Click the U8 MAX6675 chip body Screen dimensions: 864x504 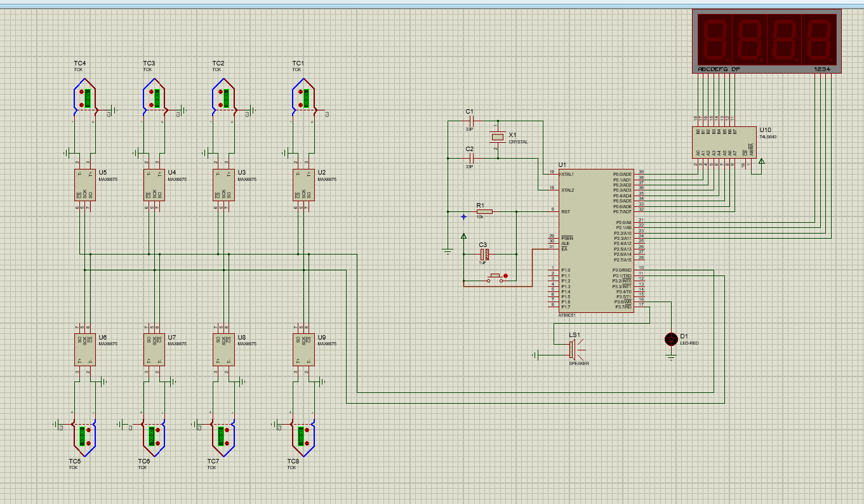point(224,350)
